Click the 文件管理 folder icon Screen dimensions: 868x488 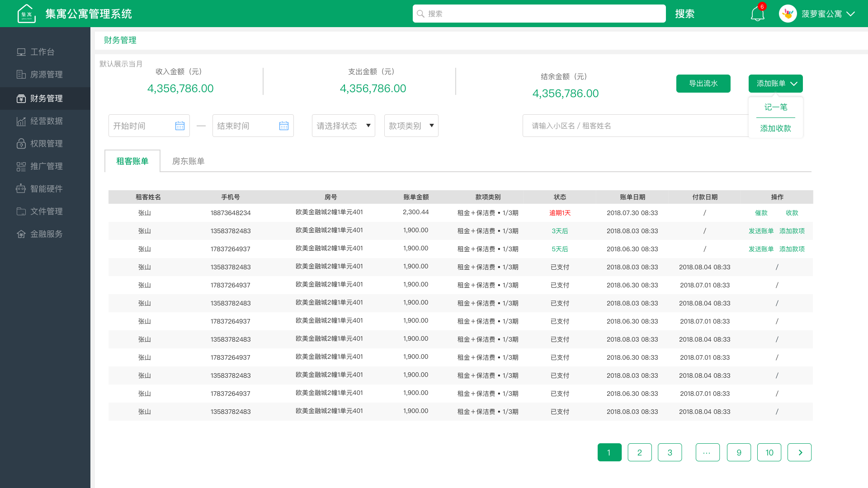point(21,211)
